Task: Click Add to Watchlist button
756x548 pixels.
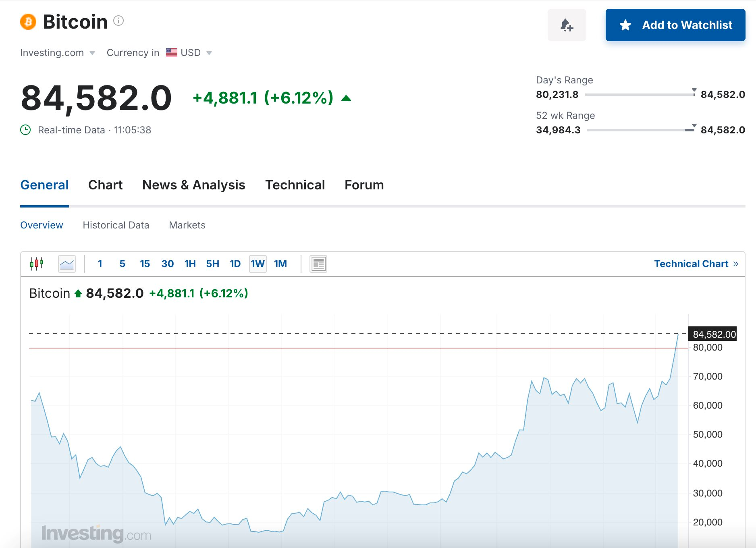Action: pos(675,25)
